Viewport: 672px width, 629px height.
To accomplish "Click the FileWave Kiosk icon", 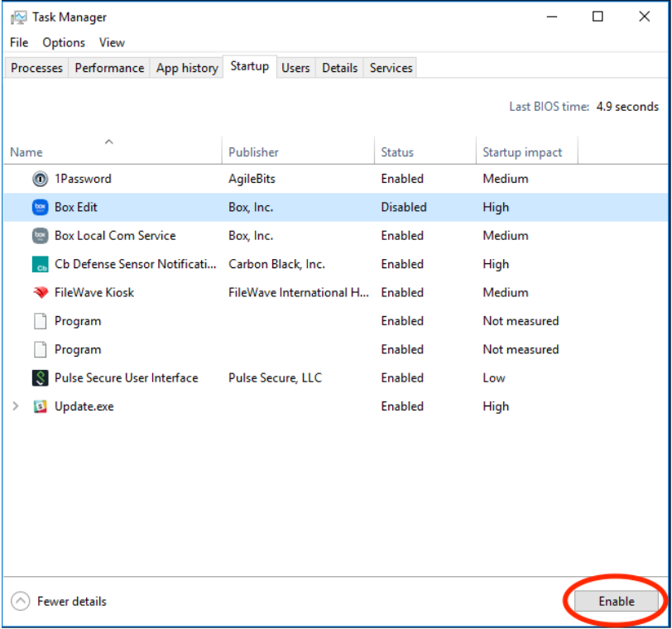I will (x=41, y=293).
